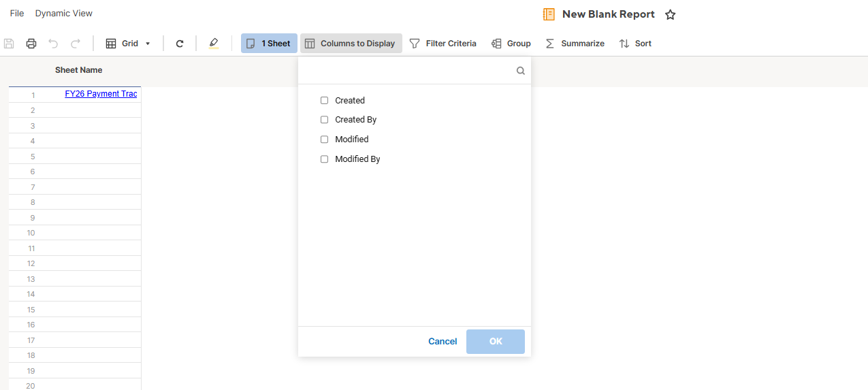This screenshot has width=868, height=390.
Task: Click the Save disk icon
Action: [x=9, y=44]
